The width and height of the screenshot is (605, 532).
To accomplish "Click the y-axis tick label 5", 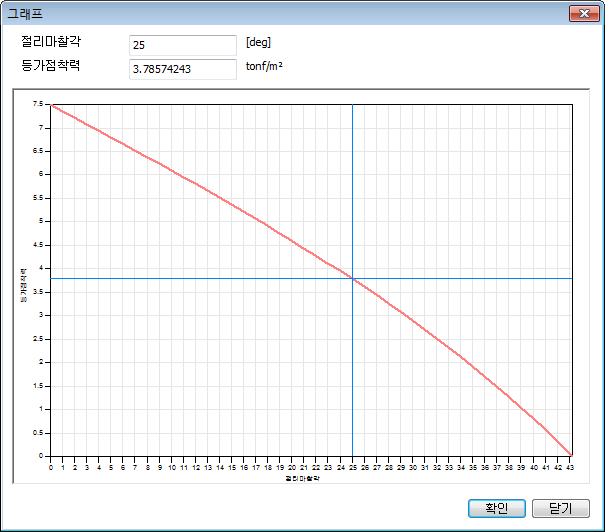I will (41, 221).
